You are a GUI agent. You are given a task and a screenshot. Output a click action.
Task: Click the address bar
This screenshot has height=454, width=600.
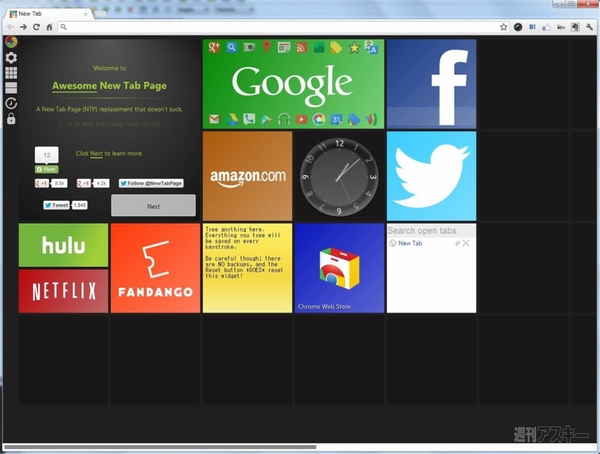[x=281, y=27]
